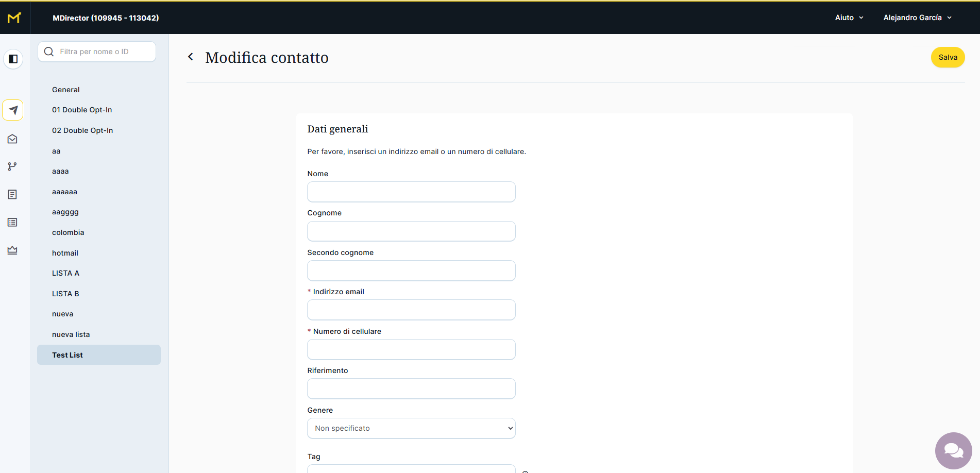Click the Numero di cellulare field
This screenshot has width=980, height=473.
click(x=411, y=349)
